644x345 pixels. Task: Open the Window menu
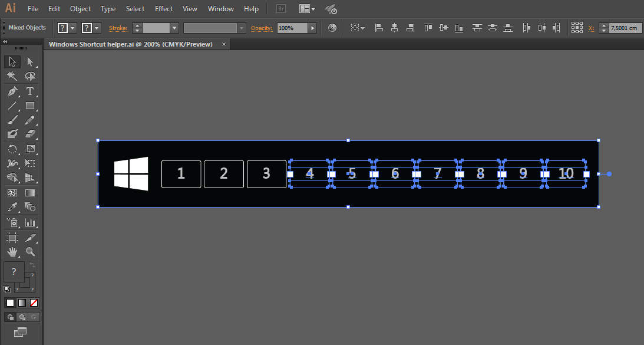point(220,9)
